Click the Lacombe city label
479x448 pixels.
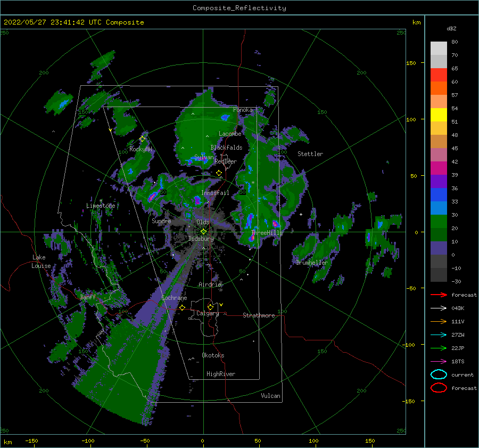pos(230,134)
